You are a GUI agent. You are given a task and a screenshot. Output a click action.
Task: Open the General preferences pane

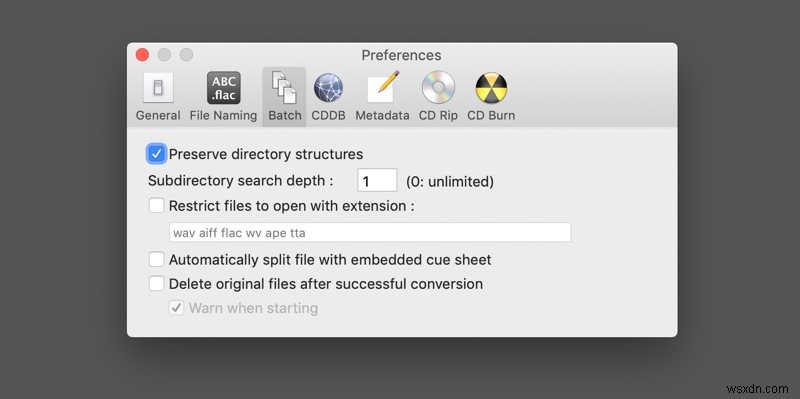click(x=158, y=97)
